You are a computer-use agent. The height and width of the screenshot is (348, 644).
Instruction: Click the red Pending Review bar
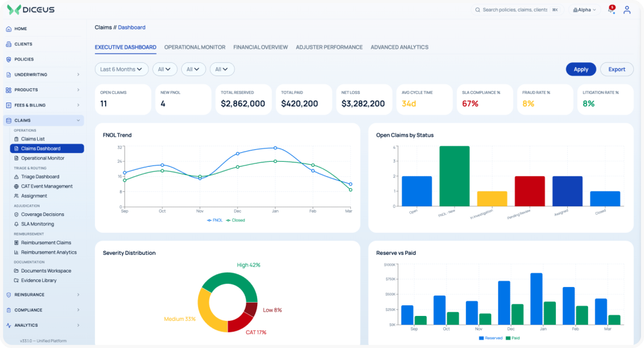point(530,191)
